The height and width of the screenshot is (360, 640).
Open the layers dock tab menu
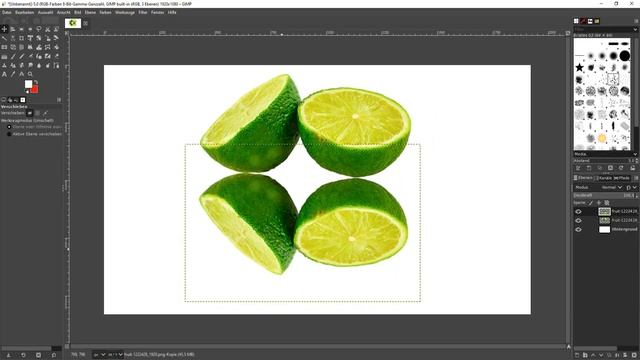tap(636, 178)
